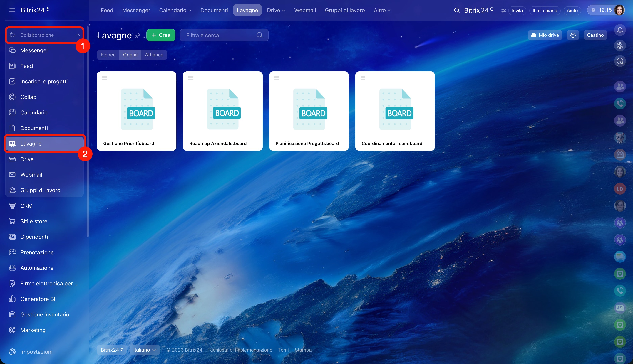The width and height of the screenshot is (633, 364).
Task: Open Documenti from the top menu
Action: (214, 10)
